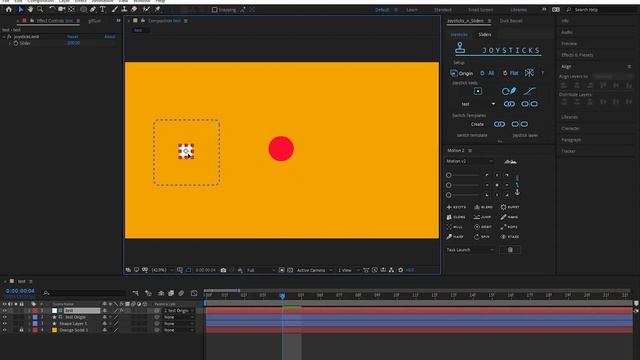Open parent dropdown for test layer
640x360 pixels.
click(x=179, y=311)
